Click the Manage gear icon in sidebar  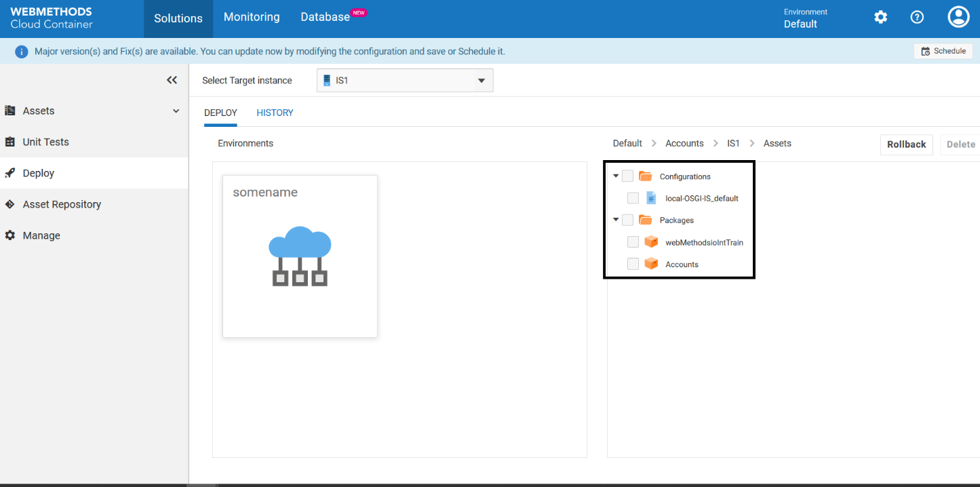(10, 235)
